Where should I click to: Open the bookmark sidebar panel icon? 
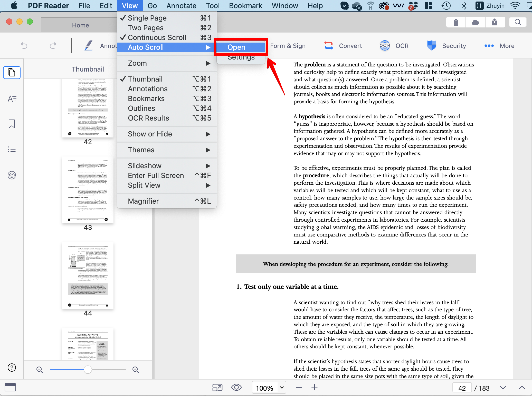[12, 124]
